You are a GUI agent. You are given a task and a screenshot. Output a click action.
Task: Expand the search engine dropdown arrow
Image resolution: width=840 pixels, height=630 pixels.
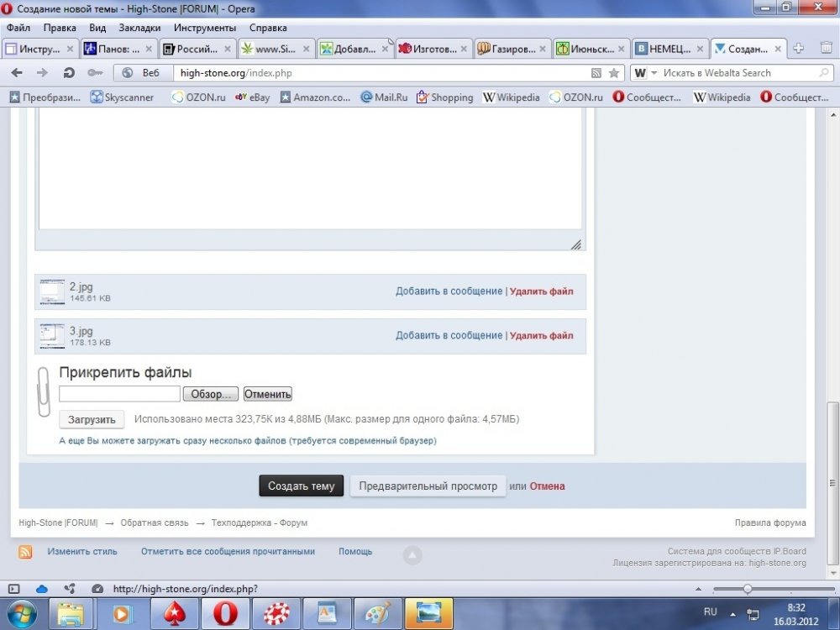coord(654,73)
